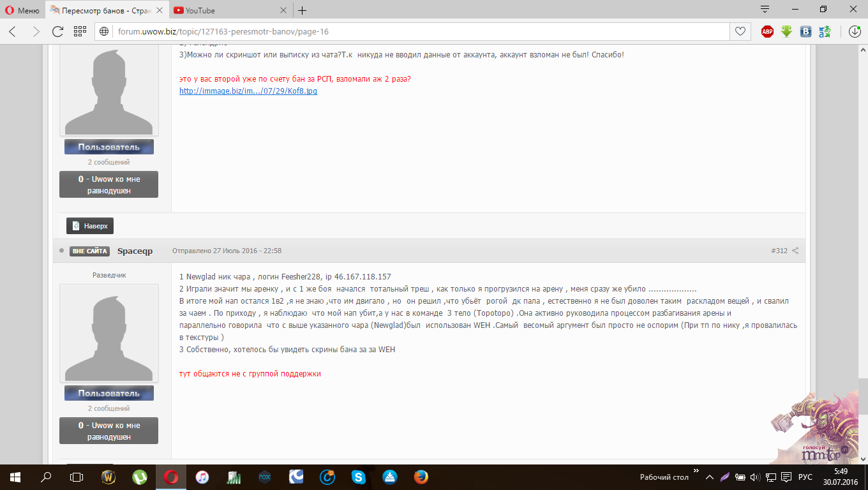
Task: Open the browser downloads panel icon
Action: 855,31
